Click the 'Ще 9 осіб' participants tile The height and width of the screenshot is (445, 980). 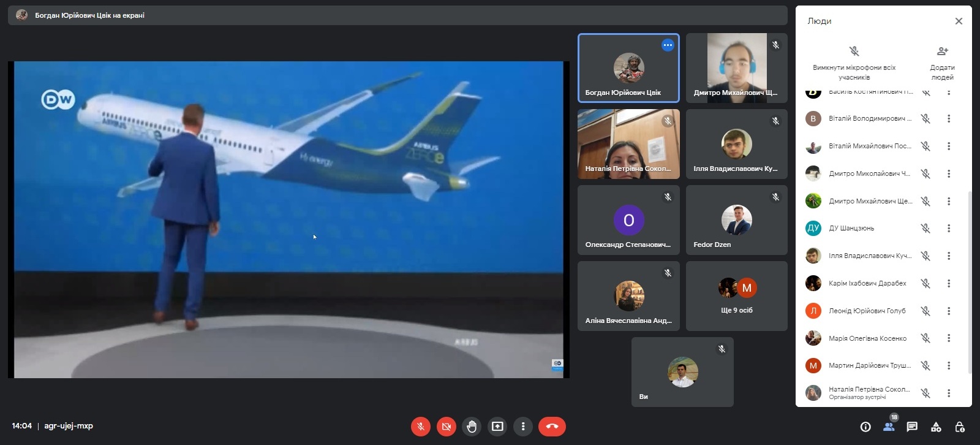(x=736, y=296)
